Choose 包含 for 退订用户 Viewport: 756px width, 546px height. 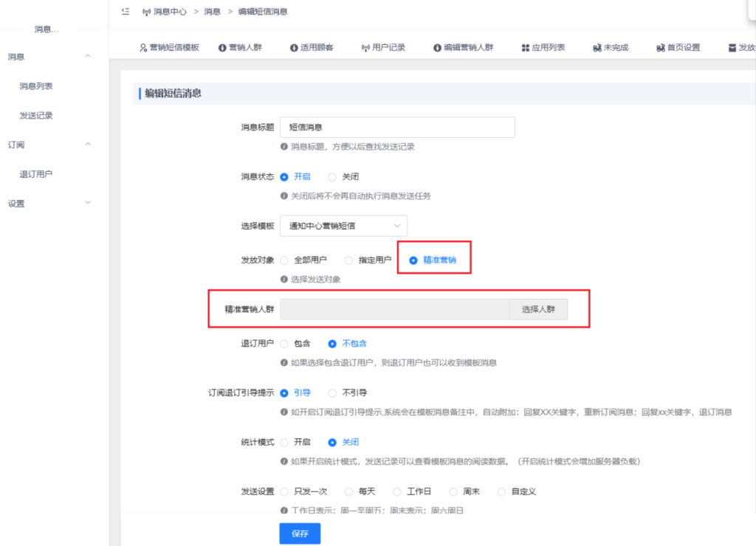(284, 343)
